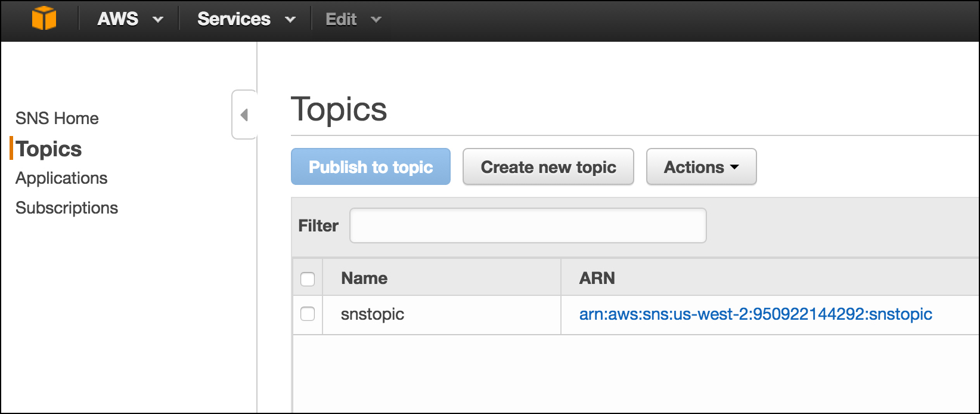Click the orange AWS cube logo
The image size is (980, 414).
[x=44, y=18]
